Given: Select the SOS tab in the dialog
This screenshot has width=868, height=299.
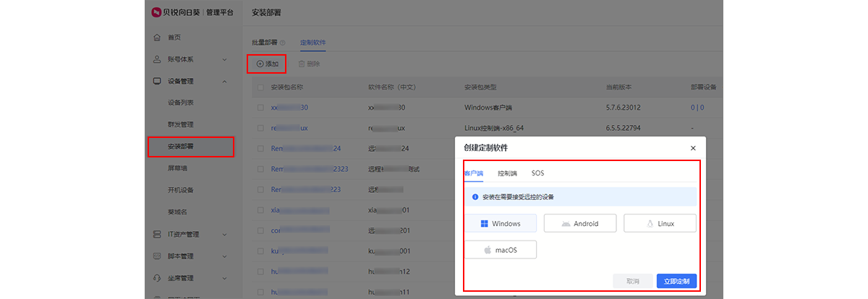Looking at the screenshot, I should (x=537, y=173).
